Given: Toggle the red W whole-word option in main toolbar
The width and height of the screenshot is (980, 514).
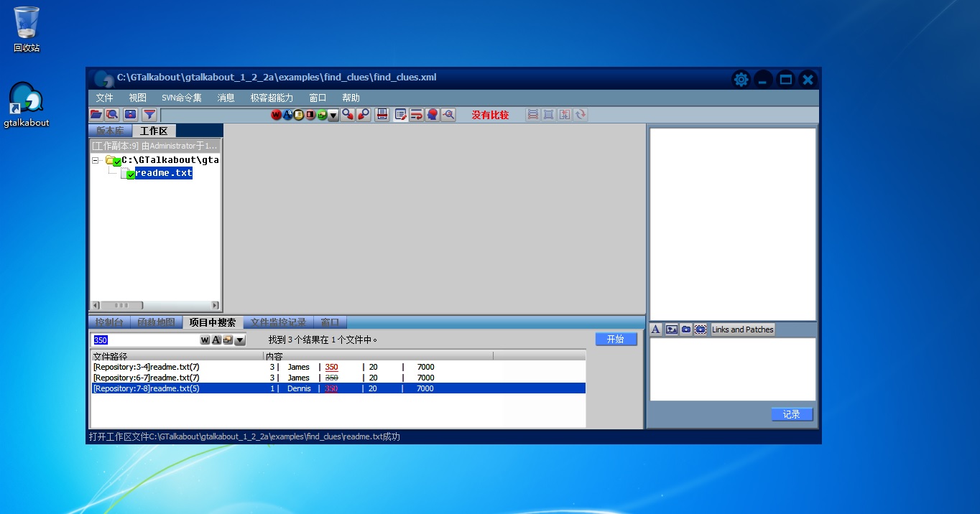Looking at the screenshot, I should [x=276, y=115].
